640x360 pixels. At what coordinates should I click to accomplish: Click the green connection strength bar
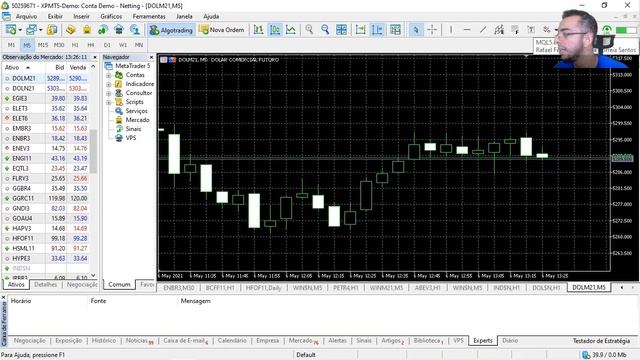(625, 30)
